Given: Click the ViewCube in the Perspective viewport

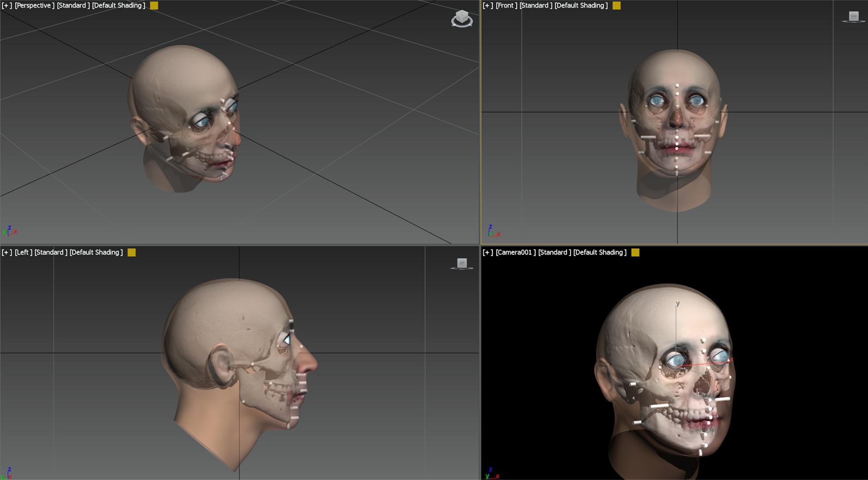Looking at the screenshot, I should coord(462,16).
